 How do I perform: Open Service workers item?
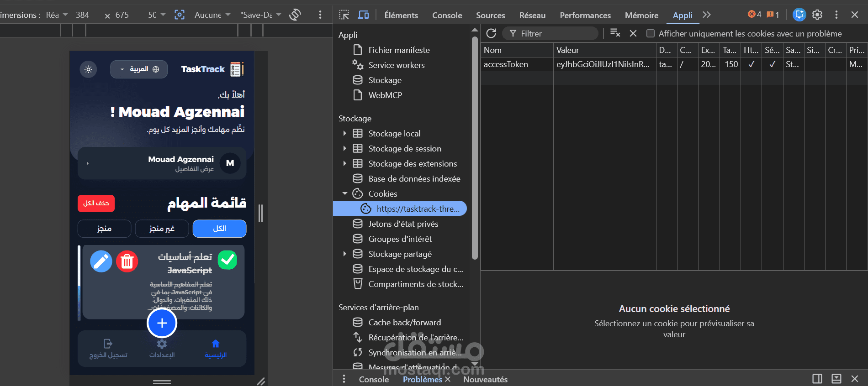pyautogui.click(x=397, y=65)
